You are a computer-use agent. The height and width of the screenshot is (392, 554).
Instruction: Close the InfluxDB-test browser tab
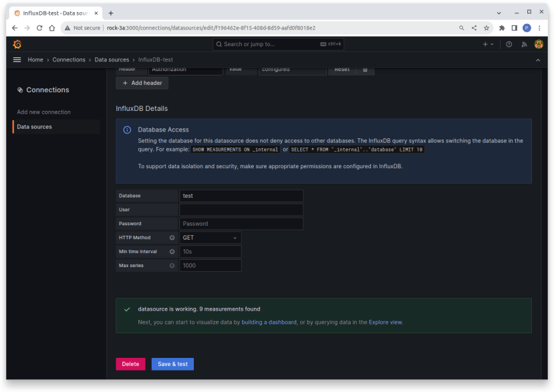(x=96, y=13)
